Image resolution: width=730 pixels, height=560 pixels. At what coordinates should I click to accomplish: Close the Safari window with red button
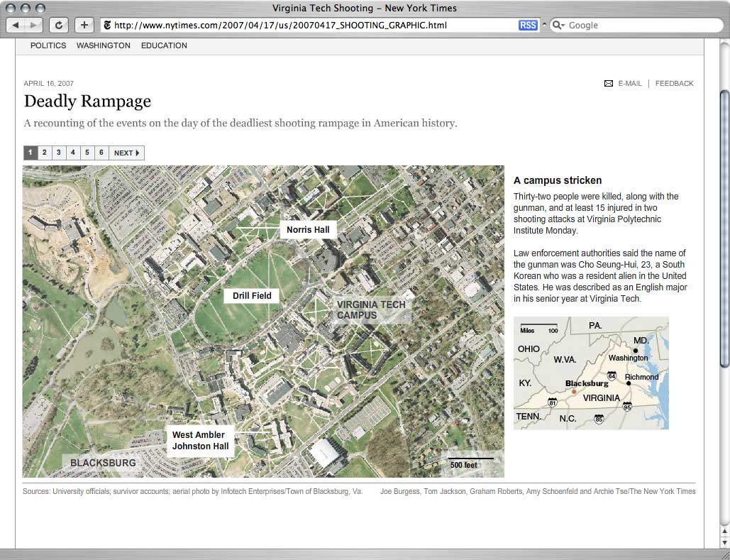(x=11, y=9)
